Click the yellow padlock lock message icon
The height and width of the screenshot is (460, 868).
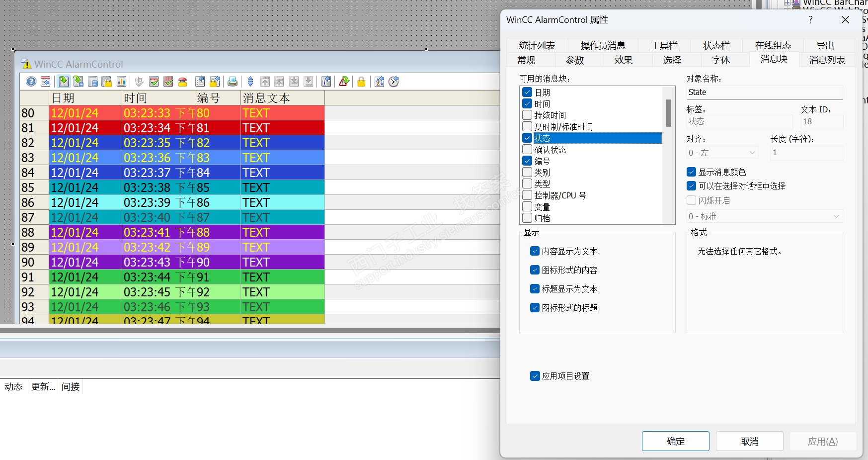click(361, 82)
